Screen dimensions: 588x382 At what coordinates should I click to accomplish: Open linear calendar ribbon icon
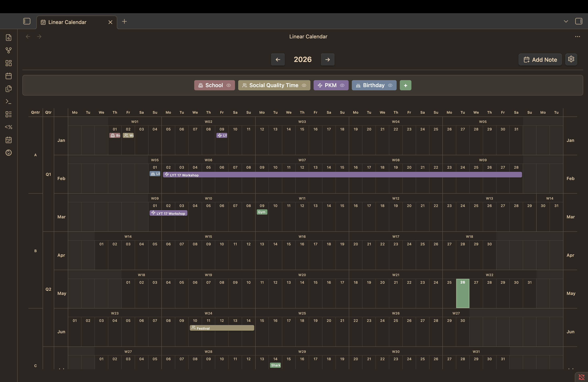pyautogui.click(x=9, y=140)
